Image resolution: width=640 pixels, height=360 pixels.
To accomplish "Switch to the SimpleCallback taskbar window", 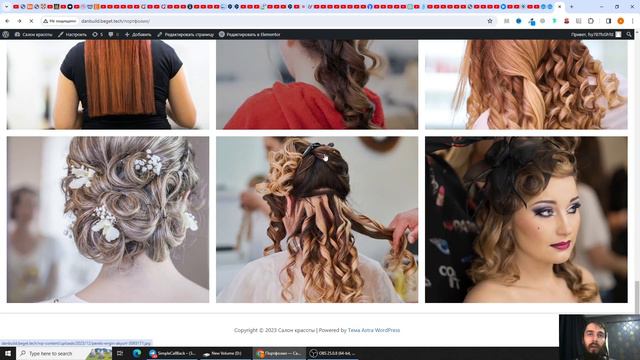I will click(x=173, y=353).
